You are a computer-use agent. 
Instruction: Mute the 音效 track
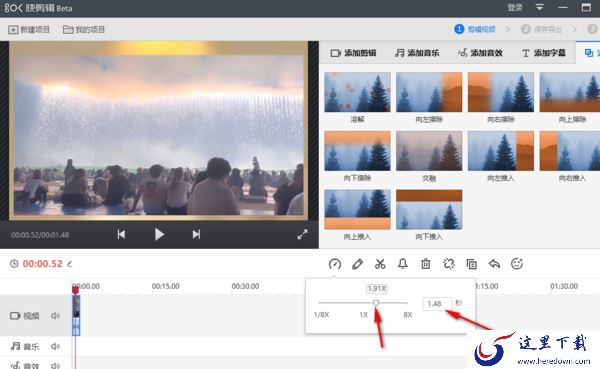55,366
